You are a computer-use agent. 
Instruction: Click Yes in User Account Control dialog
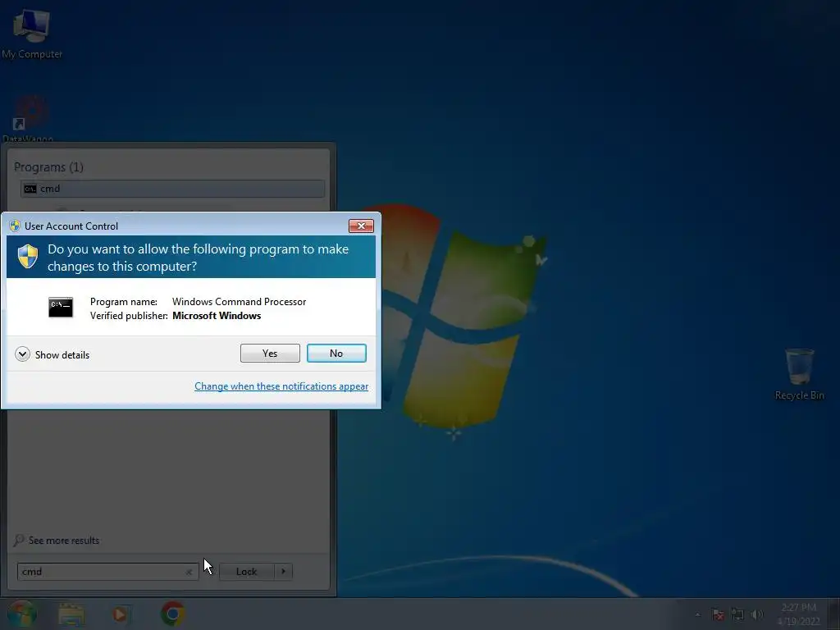click(x=270, y=353)
